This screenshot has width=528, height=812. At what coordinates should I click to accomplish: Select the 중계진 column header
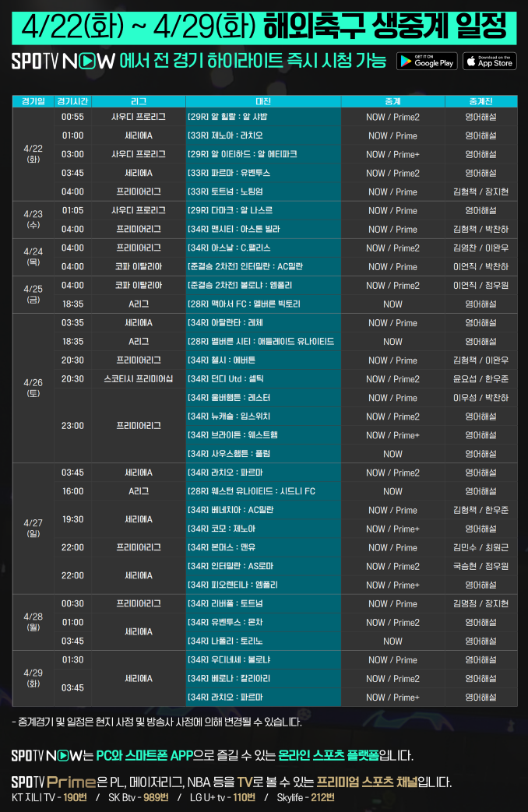pos(480,101)
